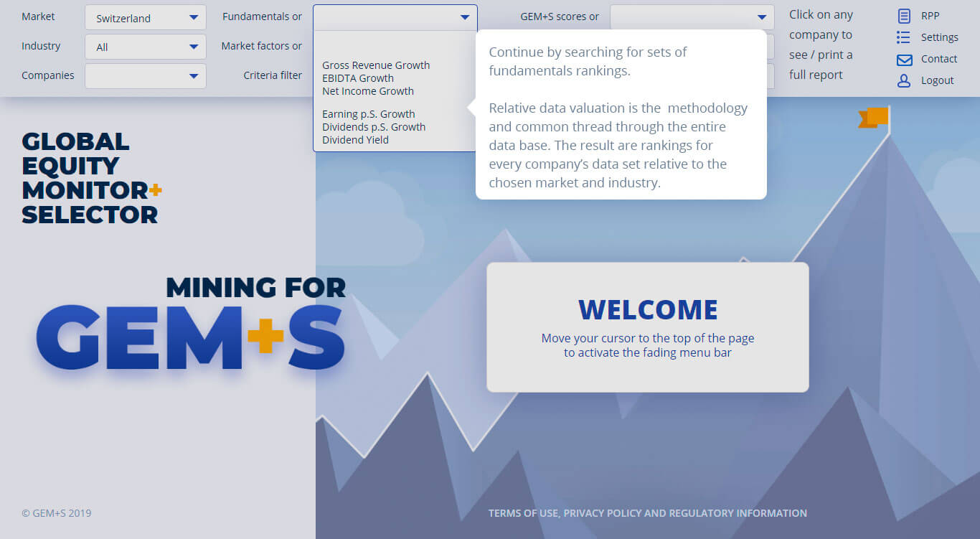
Task: Click the Market label
Action: pos(38,17)
